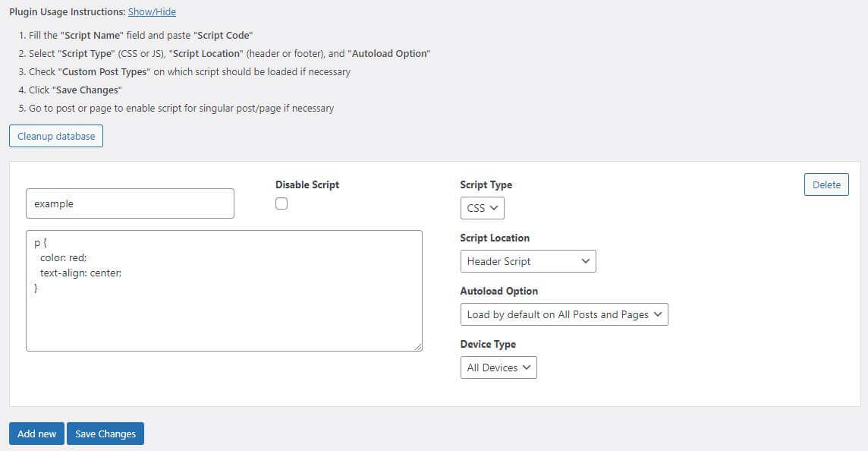The image size is (868, 451).
Task: Click the "Script Type" label
Action: point(486,184)
